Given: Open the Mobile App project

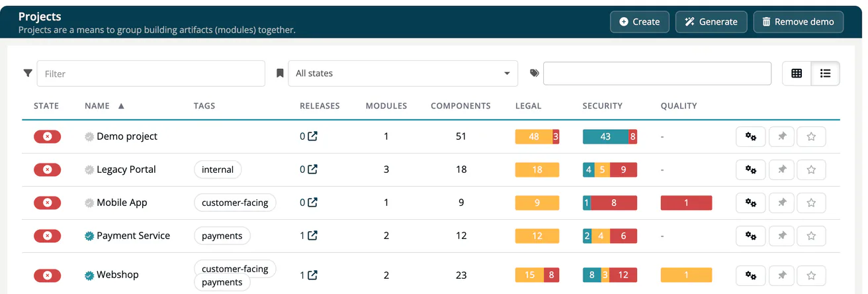Looking at the screenshot, I should 122,203.
